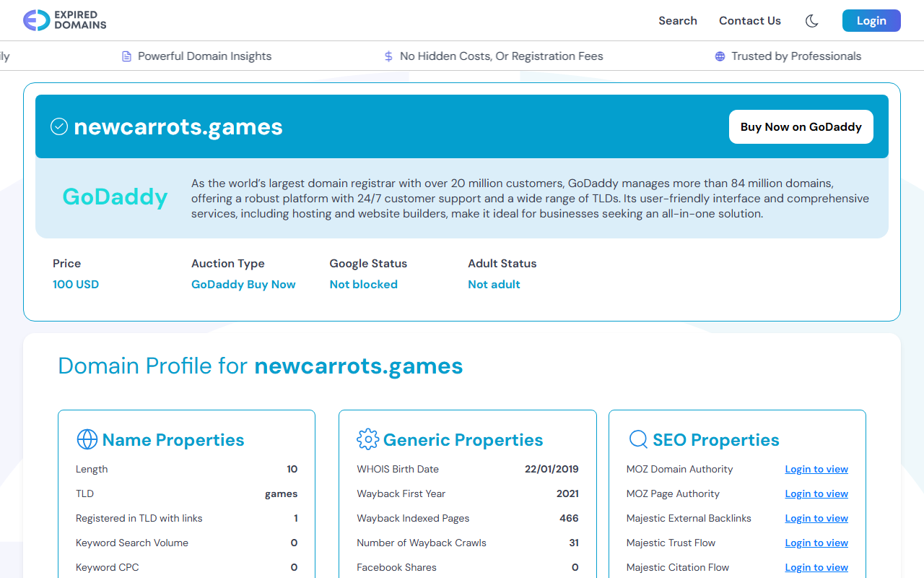Screen dimensions: 924x578
Task: Click the Length value 10
Action: click(x=292, y=469)
